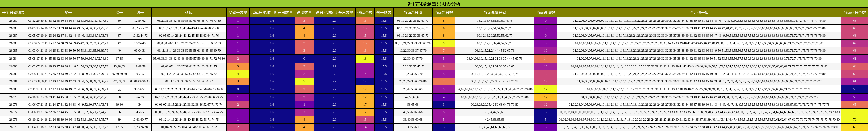The image size is (868, 131).
Task: Click 冷号 value 47 in row 26086
Action: click(x=119, y=43)
